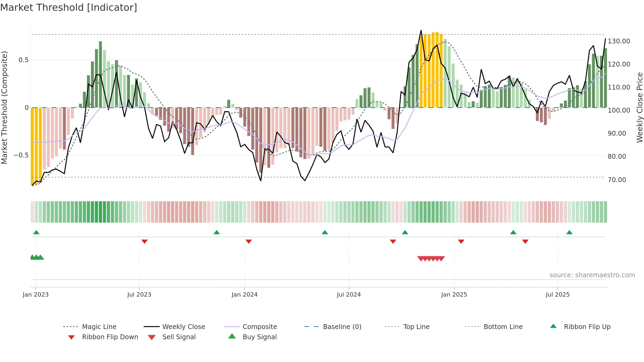Image resolution: width=644 pixels, height=362 pixels.
Task: Click the 120.00 price axis value
Action: tap(619, 64)
